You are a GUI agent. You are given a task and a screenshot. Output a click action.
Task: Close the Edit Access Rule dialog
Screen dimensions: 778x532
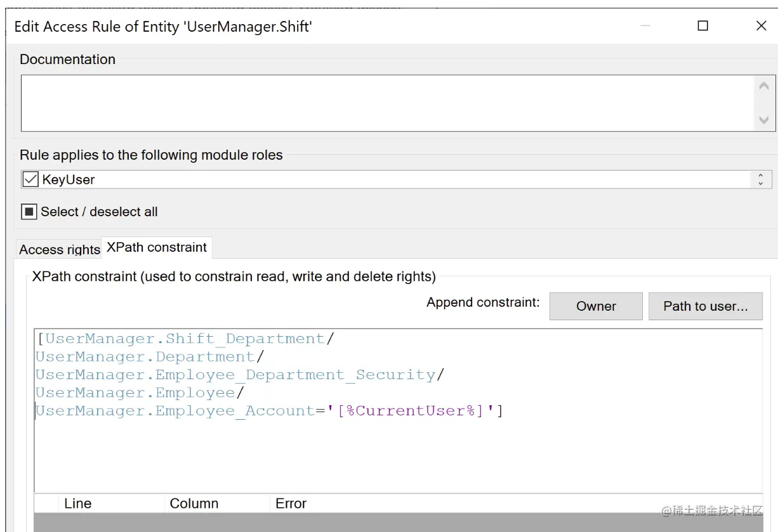tap(762, 26)
